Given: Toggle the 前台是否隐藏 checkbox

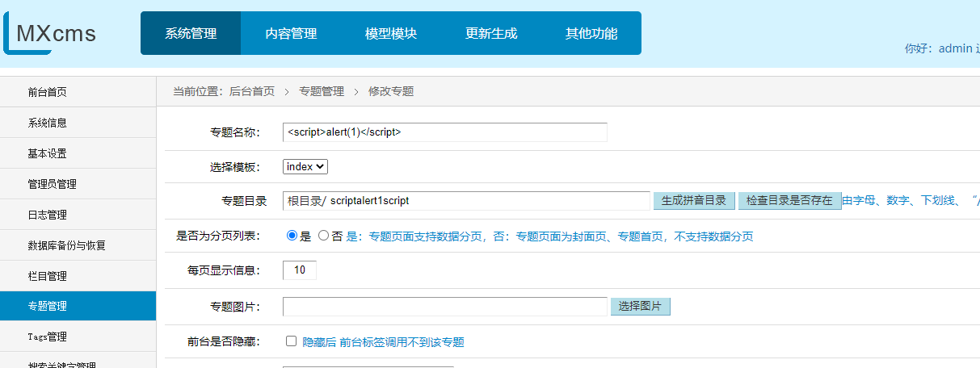Looking at the screenshot, I should pos(292,341).
